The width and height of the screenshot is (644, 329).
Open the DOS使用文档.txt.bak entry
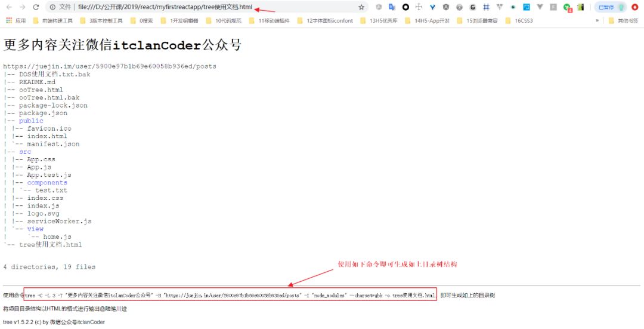(55, 75)
